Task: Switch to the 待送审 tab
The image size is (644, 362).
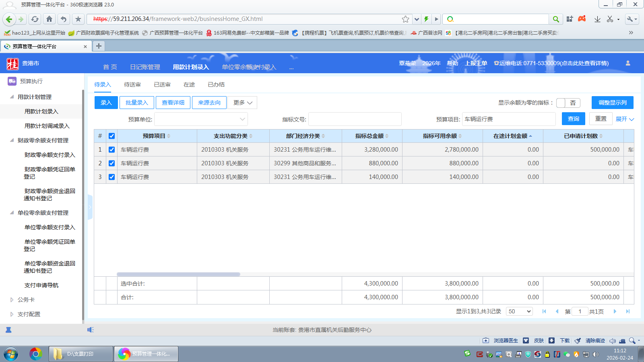Action: (x=132, y=84)
